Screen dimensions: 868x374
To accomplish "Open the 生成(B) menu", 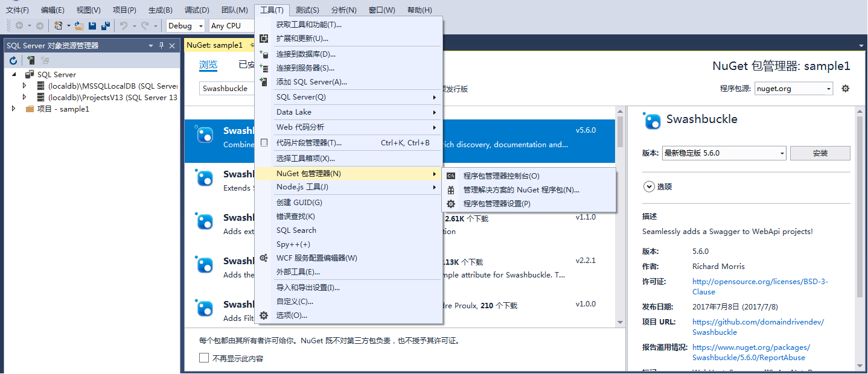I will (x=160, y=10).
